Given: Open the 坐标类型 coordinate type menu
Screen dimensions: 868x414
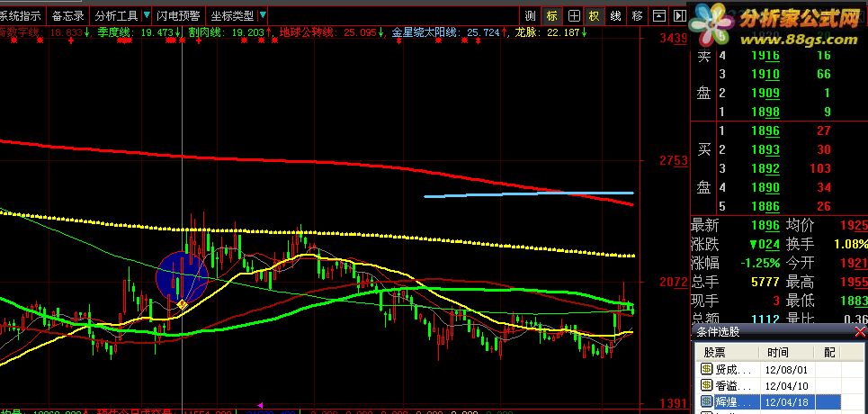Looking at the screenshot, I should tap(232, 15).
